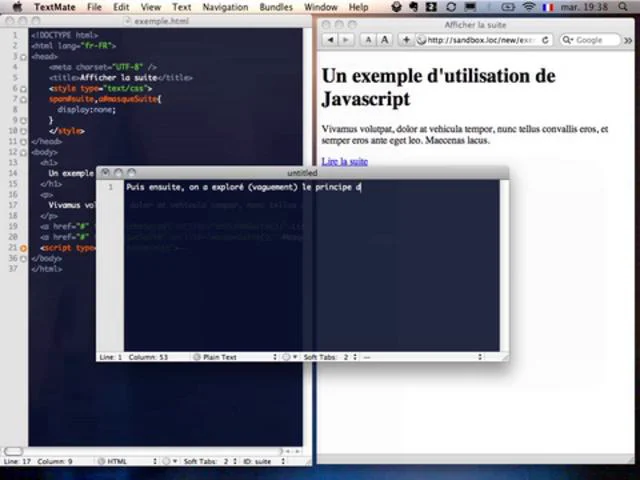640x480 pixels.
Task: Click the Evernote elephant menu bar icon
Action: [413, 7]
